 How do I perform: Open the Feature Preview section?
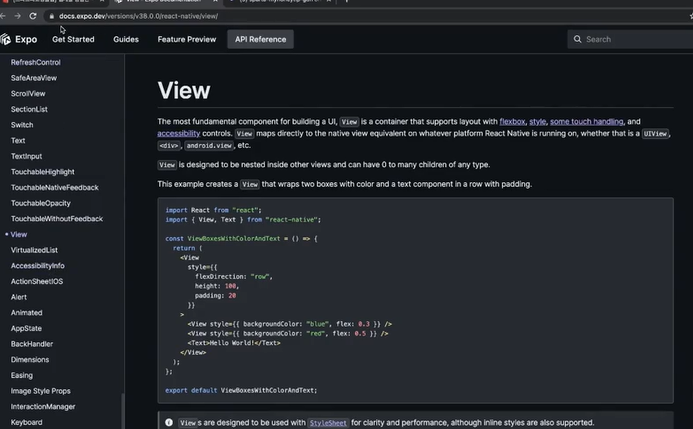(187, 39)
